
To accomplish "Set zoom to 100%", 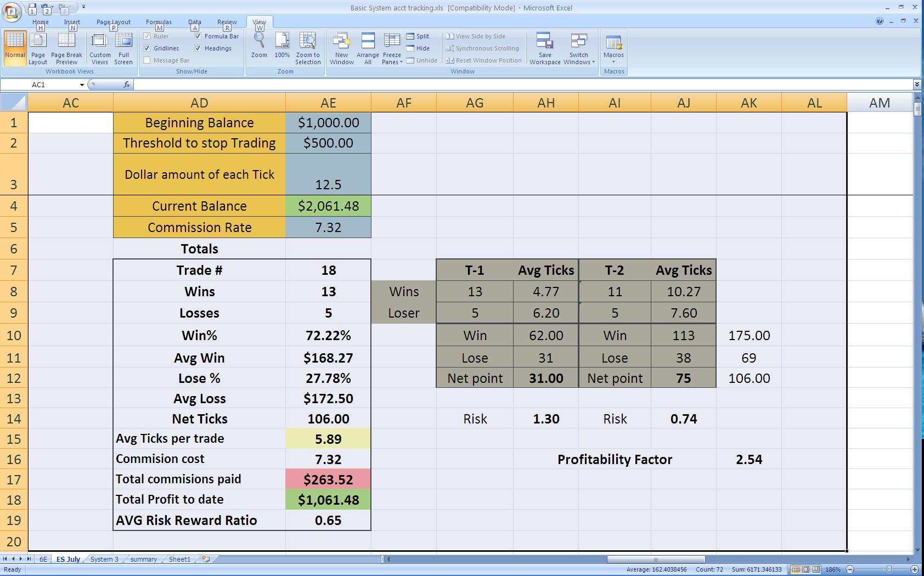I will point(282,45).
